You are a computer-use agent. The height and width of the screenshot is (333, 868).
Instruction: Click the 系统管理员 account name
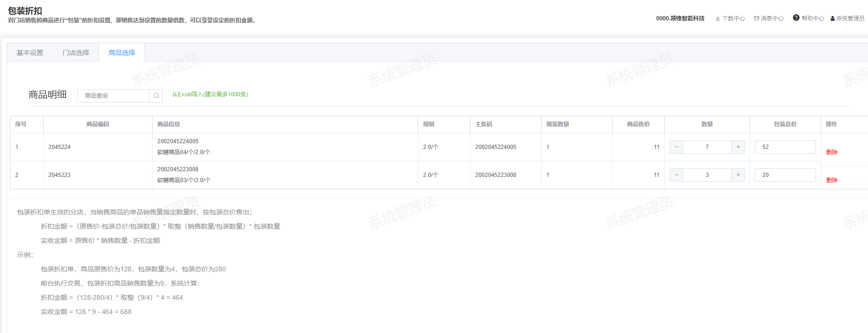pyautogui.click(x=850, y=18)
